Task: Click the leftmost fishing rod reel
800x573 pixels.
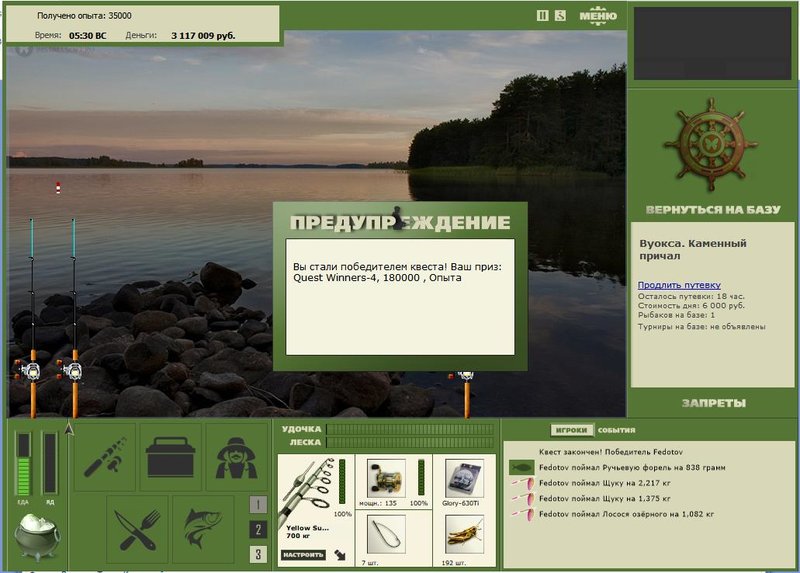Action: (x=29, y=370)
